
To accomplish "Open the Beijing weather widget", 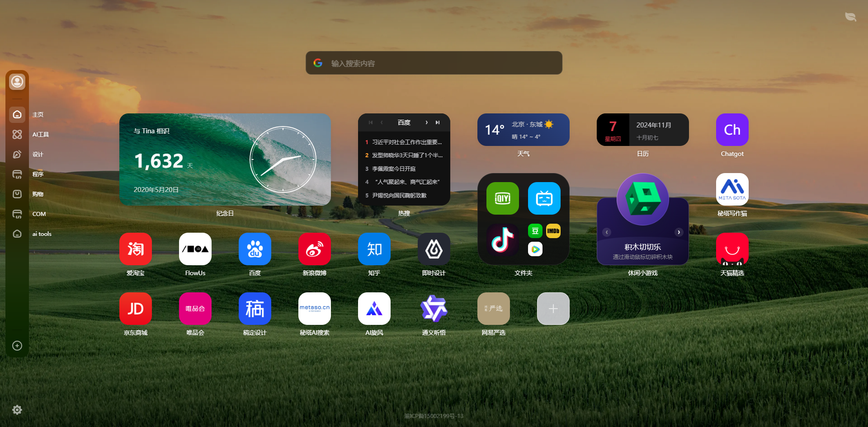I will 523,130.
